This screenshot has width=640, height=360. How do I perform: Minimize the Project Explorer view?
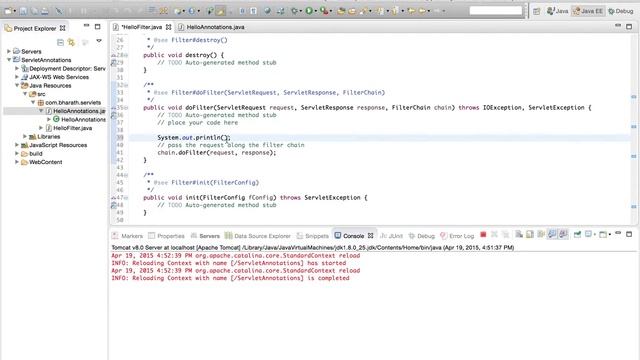[x=86, y=26]
